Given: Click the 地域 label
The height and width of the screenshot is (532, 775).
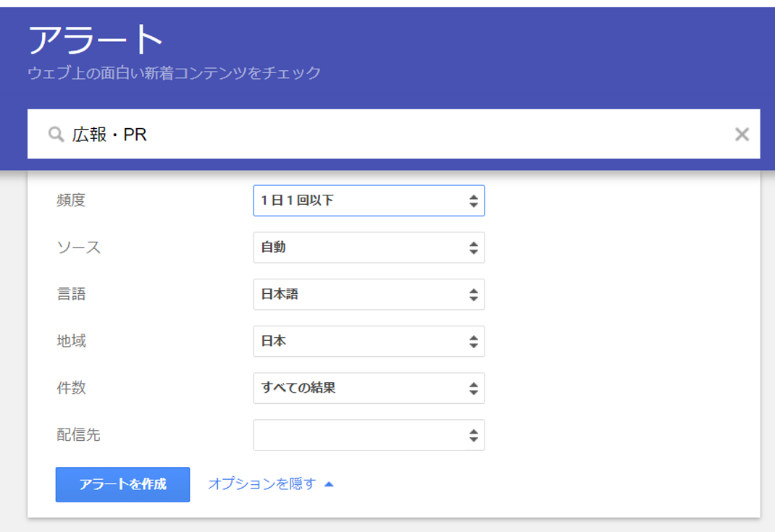Looking at the screenshot, I should (x=71, y=342).
